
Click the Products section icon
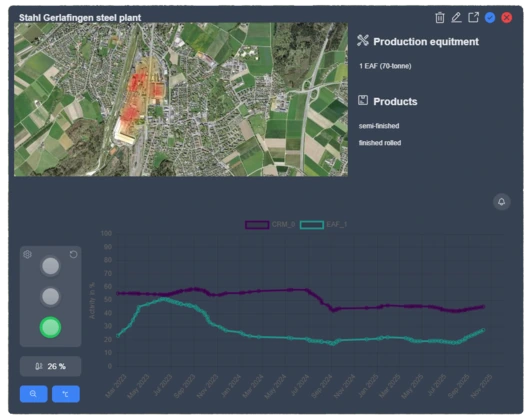pos(363,100)
